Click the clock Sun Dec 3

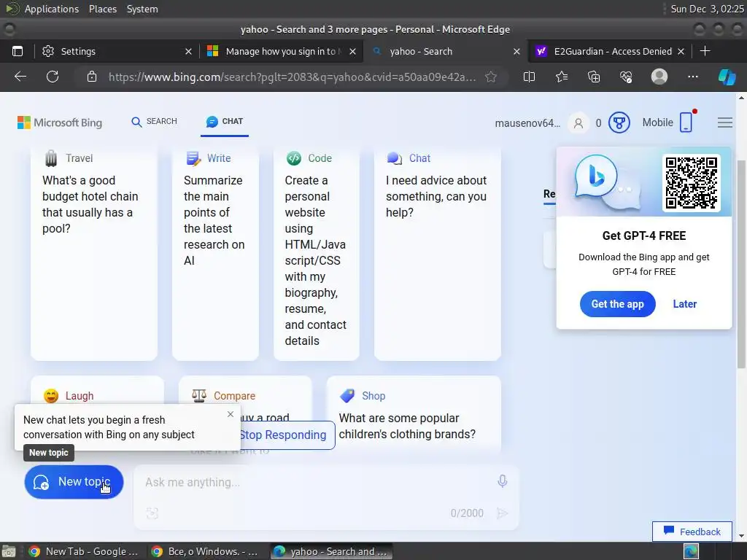point(707,9)
